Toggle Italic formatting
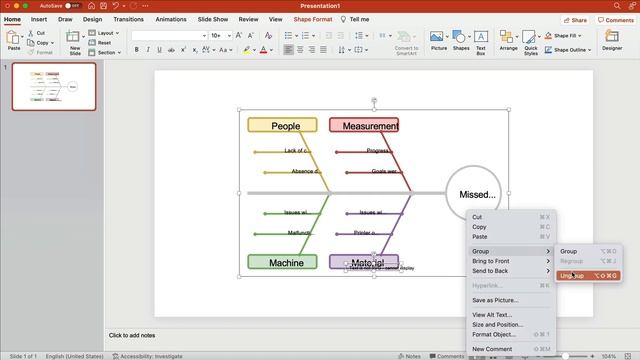 click(x=148, y=50)
